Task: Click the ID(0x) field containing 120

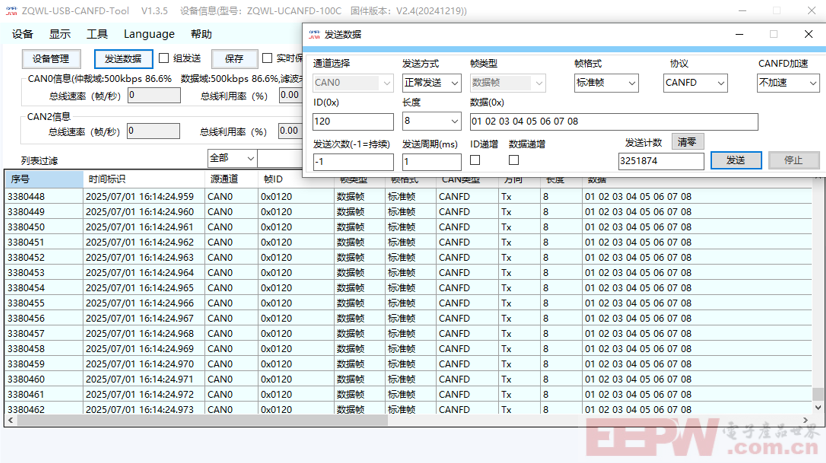Action: point(352,122)
